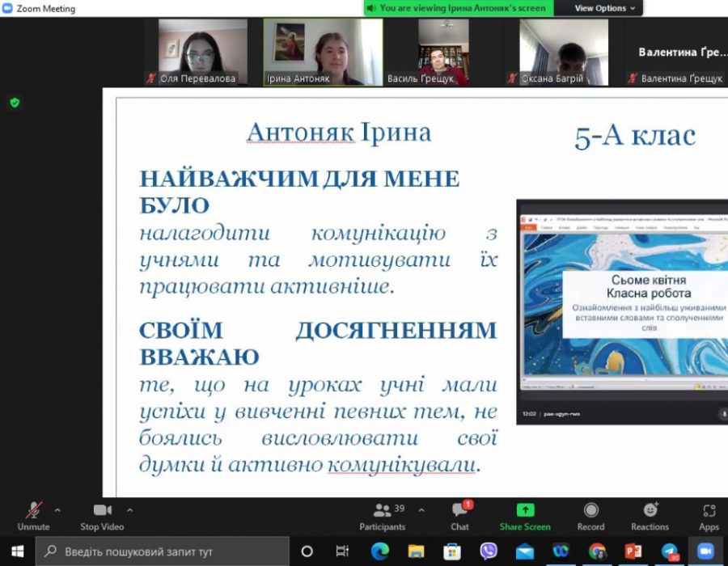This screenshot has height=566, width=728.
Task: Open the View Options menu
Action: point(605,8)
